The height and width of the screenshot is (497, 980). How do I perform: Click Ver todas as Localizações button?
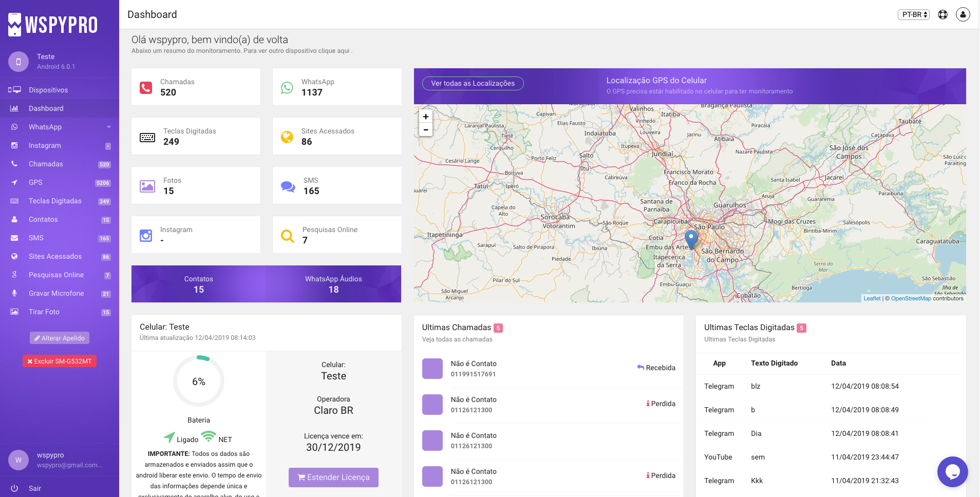473,83
